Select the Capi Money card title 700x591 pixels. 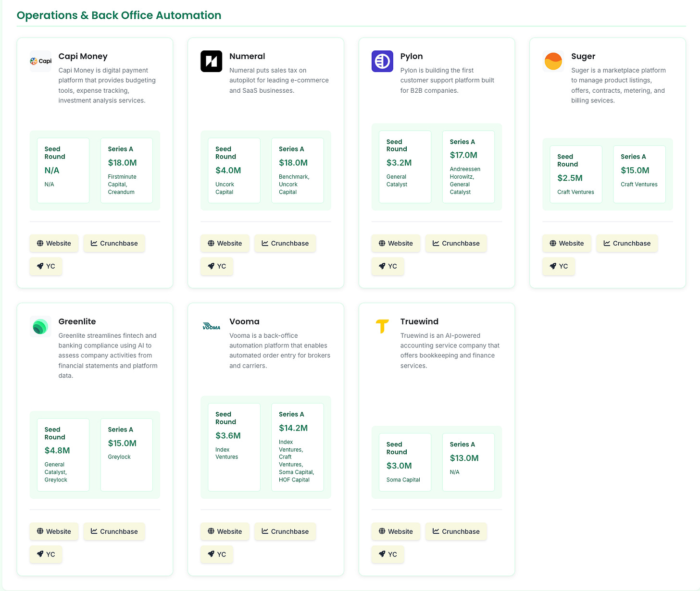pyautogui.click(x=83, y=56)
